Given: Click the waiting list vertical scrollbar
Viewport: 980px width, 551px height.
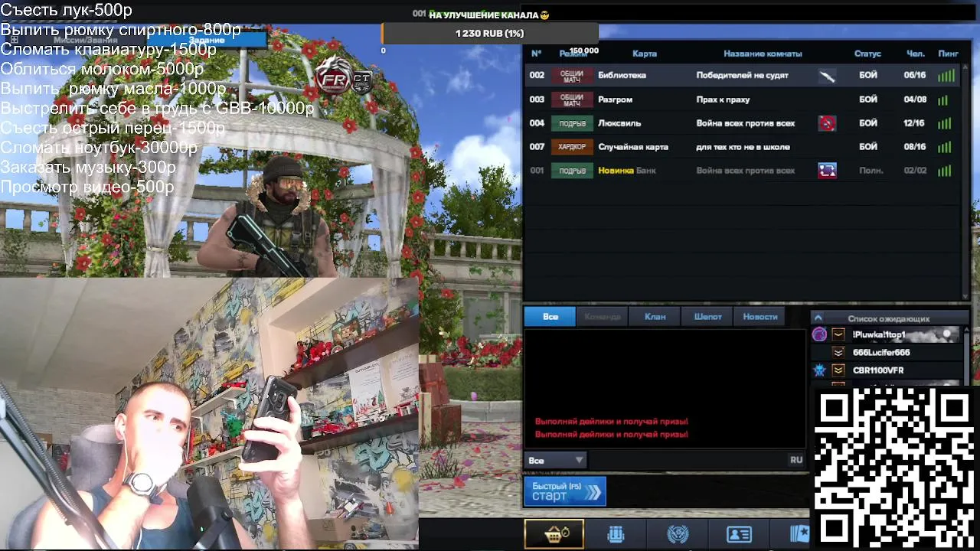Looking at the screenshot, I should point(966,357).
